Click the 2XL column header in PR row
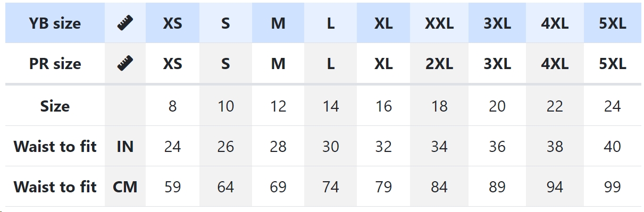This screenshot has height=212, width=644. coord(439,63)
